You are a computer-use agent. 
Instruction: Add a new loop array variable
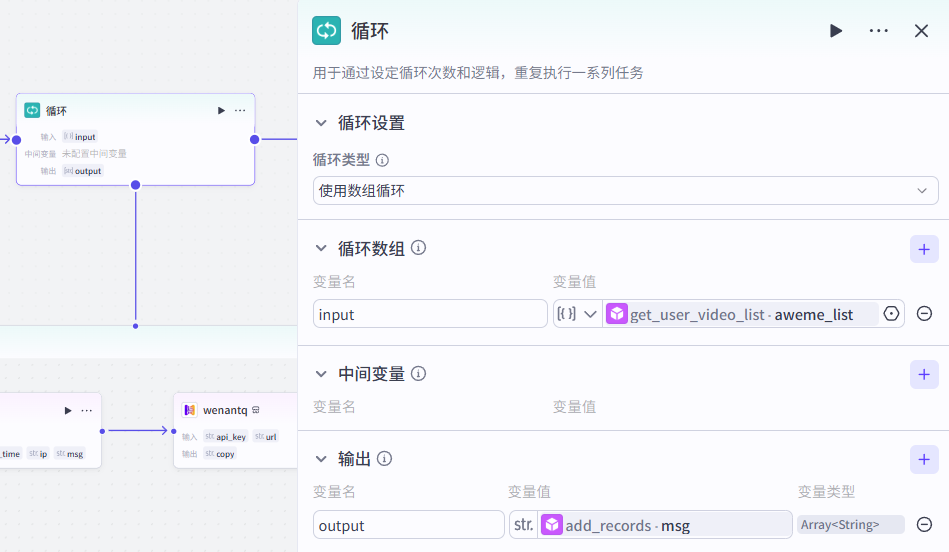click(x=924, y=249)
